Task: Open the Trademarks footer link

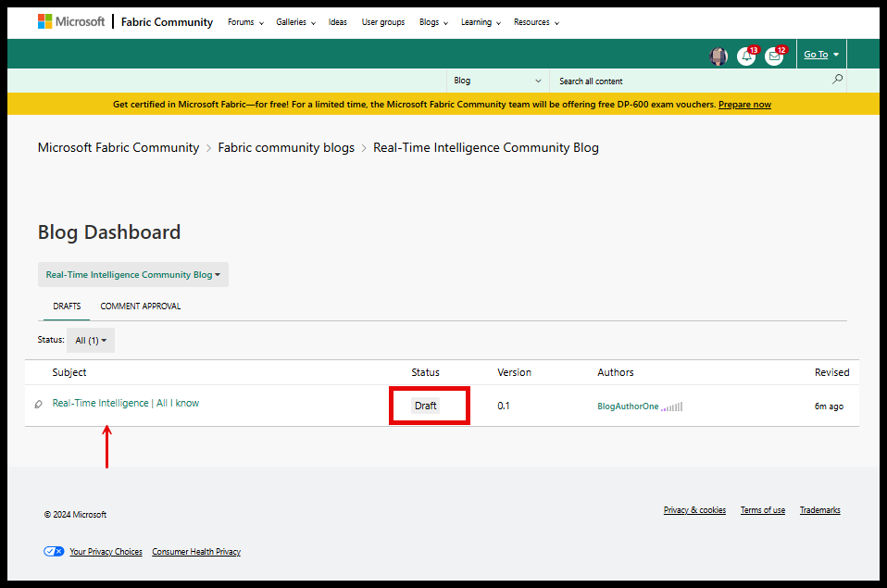Action: (819, 510)
